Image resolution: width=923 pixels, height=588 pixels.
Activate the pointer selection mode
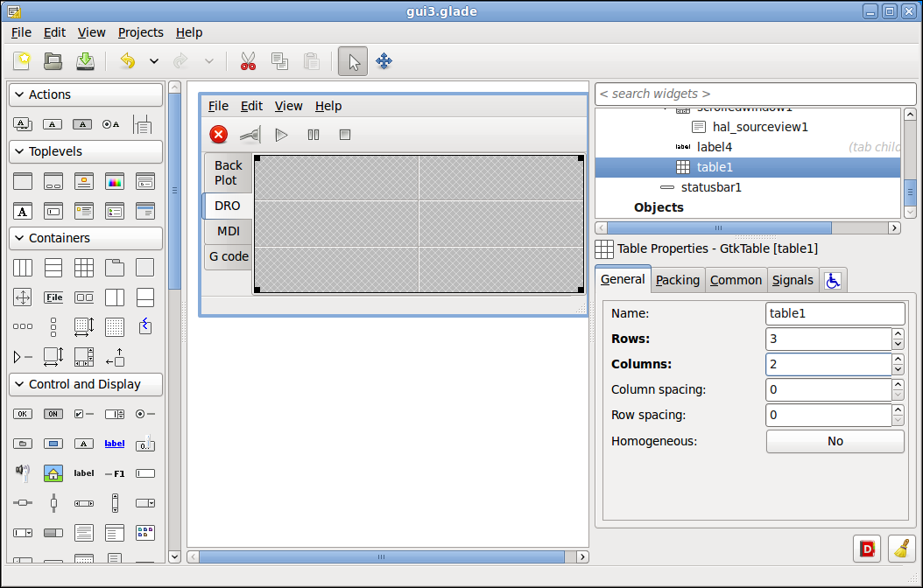(x=353, y=61)
